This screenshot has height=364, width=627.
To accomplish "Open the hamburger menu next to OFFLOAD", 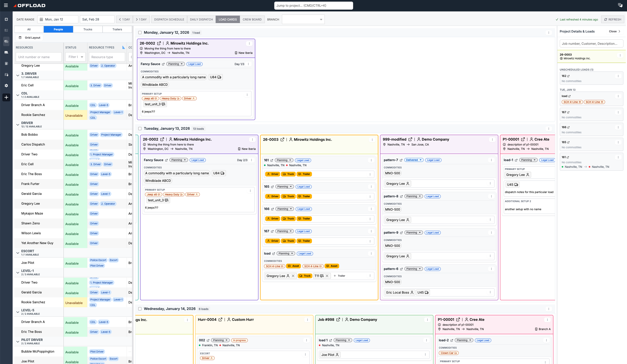I will click(6, 6).
